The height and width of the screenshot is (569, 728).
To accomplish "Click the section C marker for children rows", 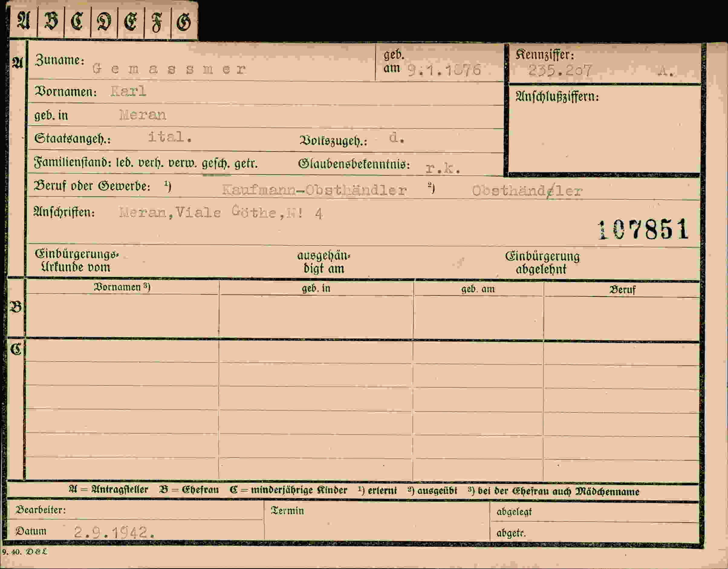I will point(16,349).
